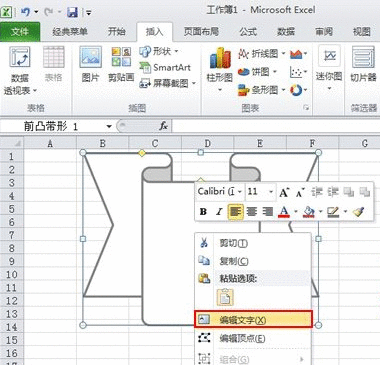The height and width of the screenshot is (365, 380).
Task: Click the decrease indent icon in mini toolbar
Action: (317, 192)
